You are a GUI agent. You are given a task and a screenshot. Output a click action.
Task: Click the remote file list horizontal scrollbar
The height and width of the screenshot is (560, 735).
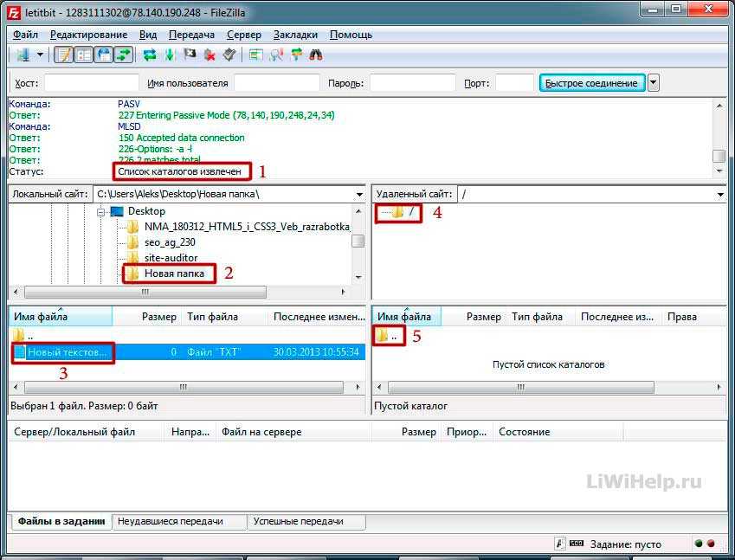(x=521, y=387)
